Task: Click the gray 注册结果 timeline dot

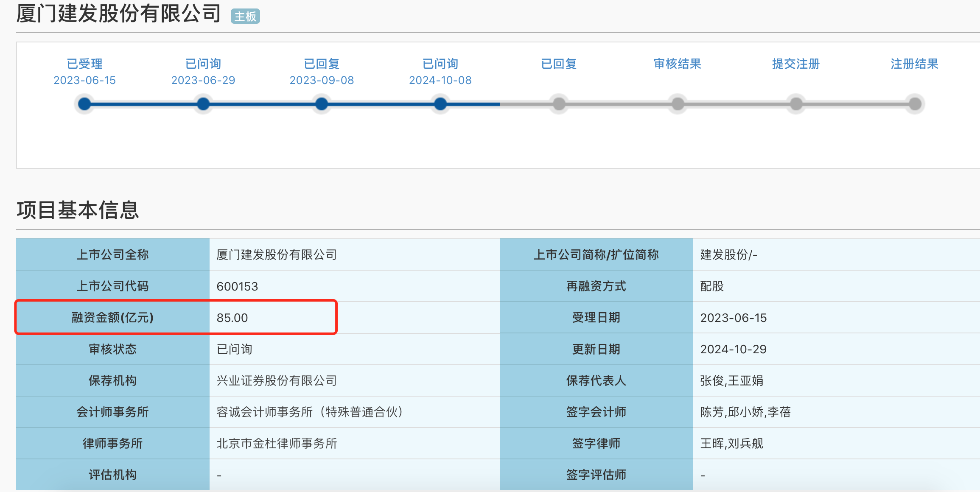Action: pyautogui.click(x=915, y=104)
